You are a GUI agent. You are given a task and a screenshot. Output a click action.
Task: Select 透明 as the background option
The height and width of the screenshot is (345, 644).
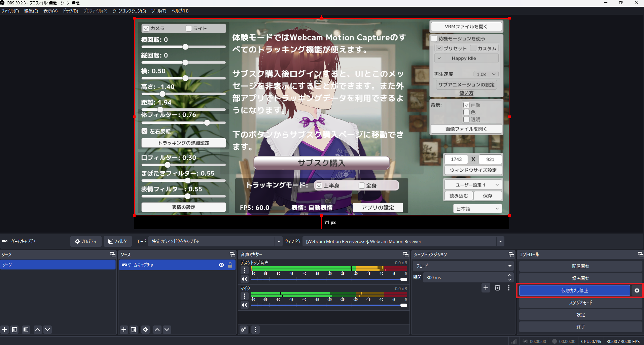click(x=466, y=119)
